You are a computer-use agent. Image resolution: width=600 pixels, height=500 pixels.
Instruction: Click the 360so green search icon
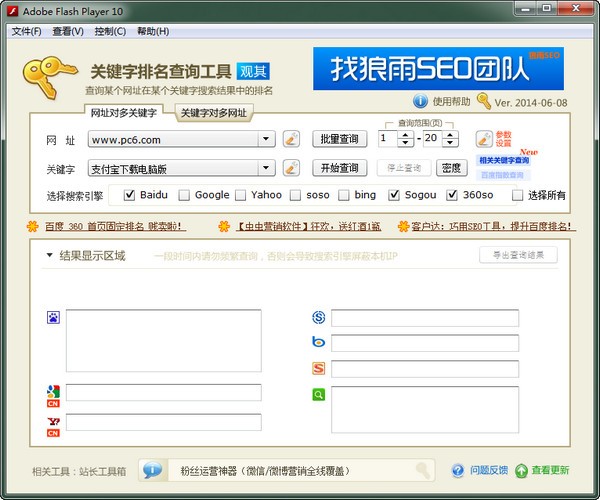click(319, 394)
